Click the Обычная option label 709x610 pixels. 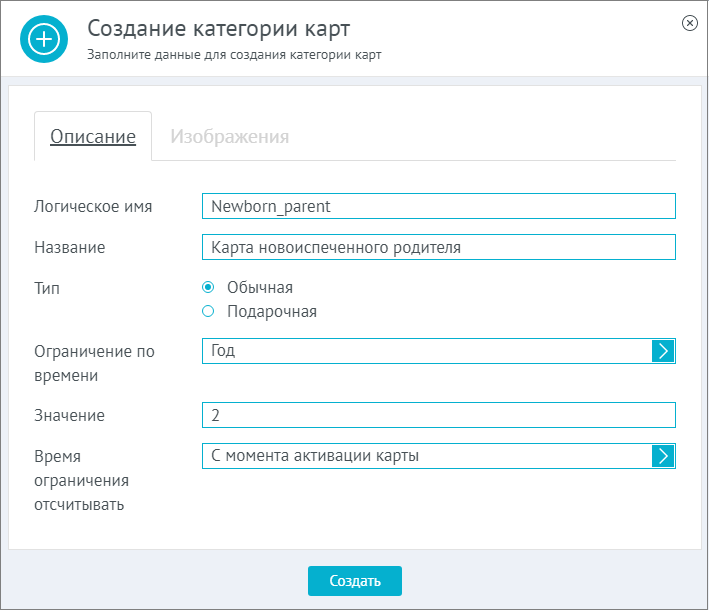[260, 287]
